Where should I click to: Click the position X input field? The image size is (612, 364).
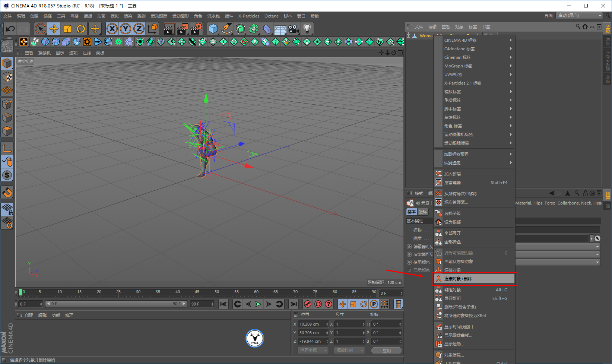(312, 324)
